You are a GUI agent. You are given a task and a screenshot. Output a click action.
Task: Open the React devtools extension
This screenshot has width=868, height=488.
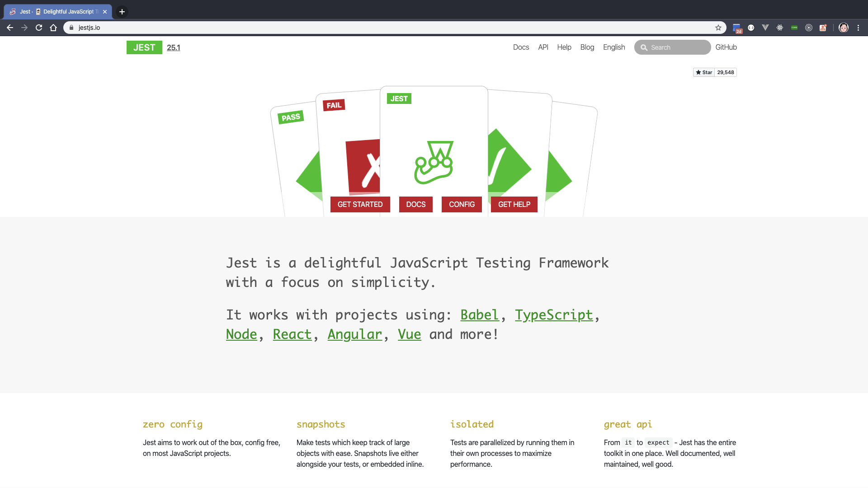(x=780, y=28)
